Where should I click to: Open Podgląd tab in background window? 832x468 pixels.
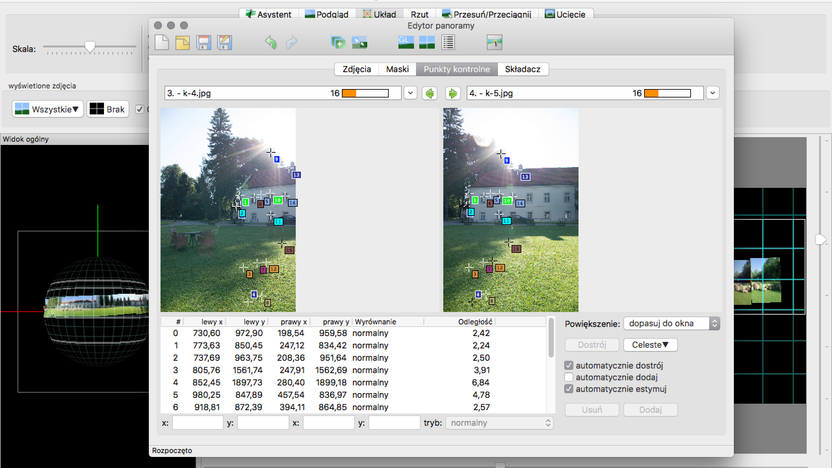[x=327, y=14]
